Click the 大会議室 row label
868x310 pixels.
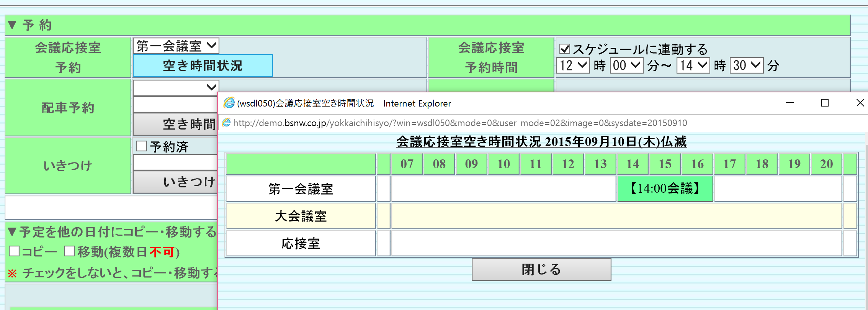(x=301, y=216)
